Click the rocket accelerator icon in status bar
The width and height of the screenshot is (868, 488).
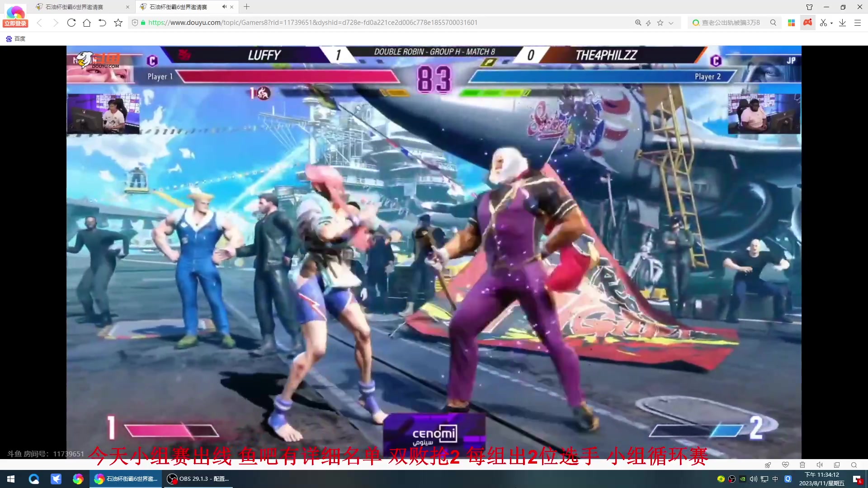pyautogui.click(x=768, y=465)
